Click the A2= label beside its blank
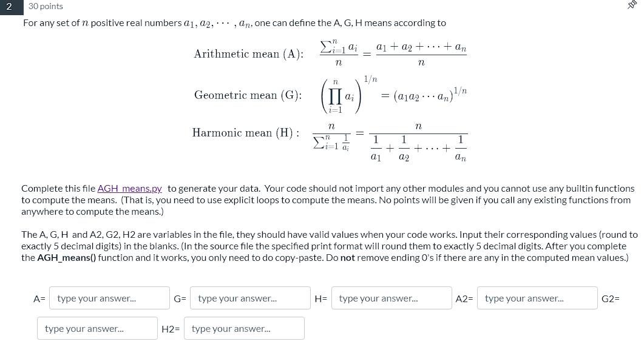The height and width of the screenshot is (361, 644). tap(464, 298)
